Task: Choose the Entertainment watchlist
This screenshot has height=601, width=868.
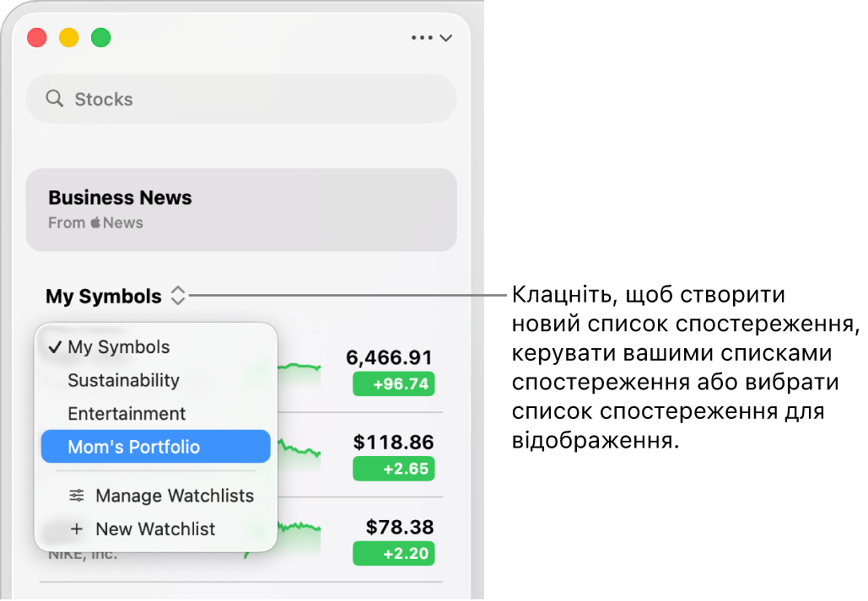Action: tap(155, 413)
